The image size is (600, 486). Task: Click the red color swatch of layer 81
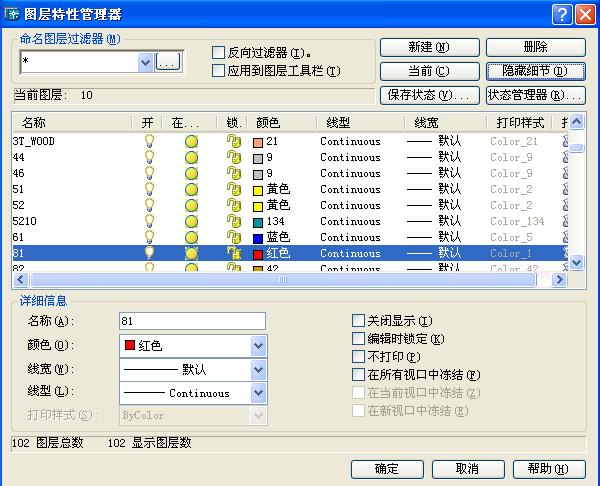[258, 254]
